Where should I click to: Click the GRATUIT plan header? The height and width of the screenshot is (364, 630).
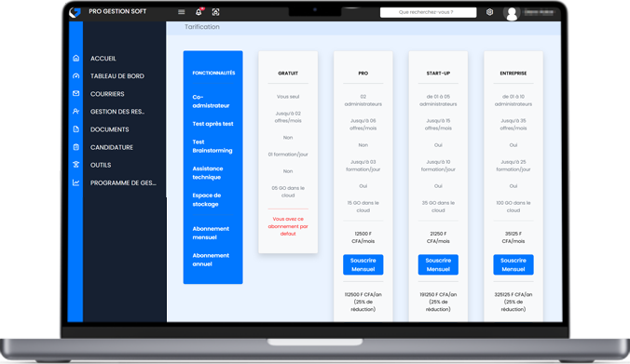(x=288, y=74)
